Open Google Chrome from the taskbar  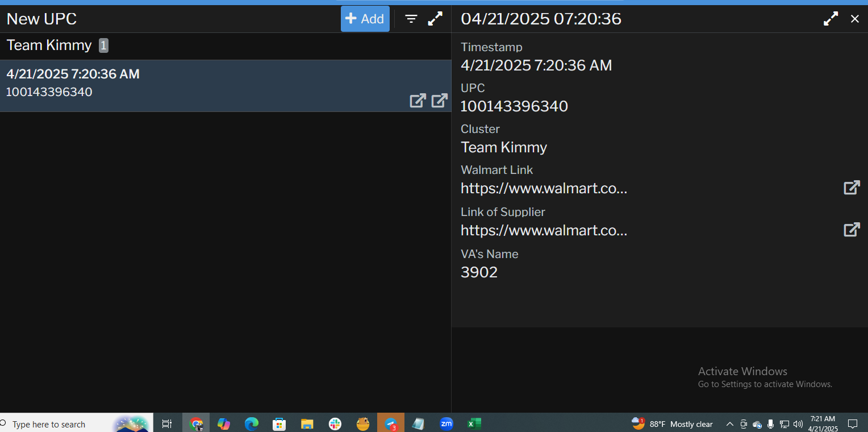tap(196, 423)
